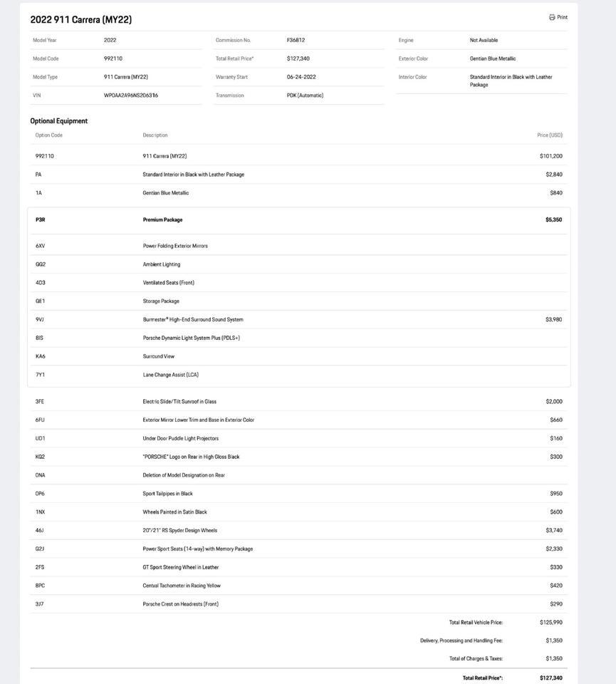Viewport: 616px width, 684px height.
Task: Click the Option Code column header
Action: tap(48, 135)
